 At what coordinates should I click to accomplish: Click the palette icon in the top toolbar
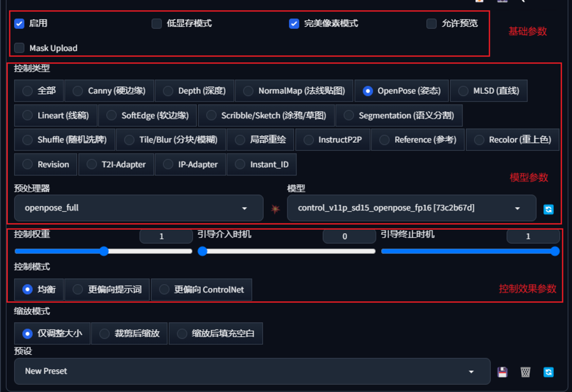tap(502, 2)
